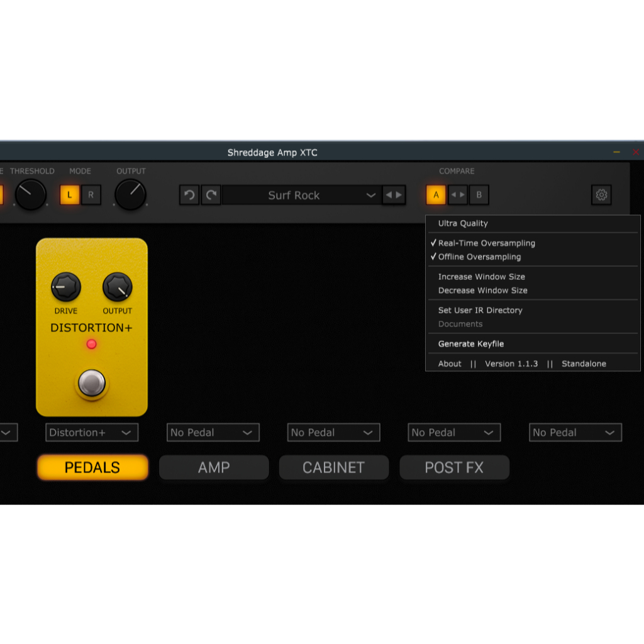The width and height of the screenshot is (644, 644).
Task: Click Generate Keyfile in the settings menu
Action: [x=470, y=343]
